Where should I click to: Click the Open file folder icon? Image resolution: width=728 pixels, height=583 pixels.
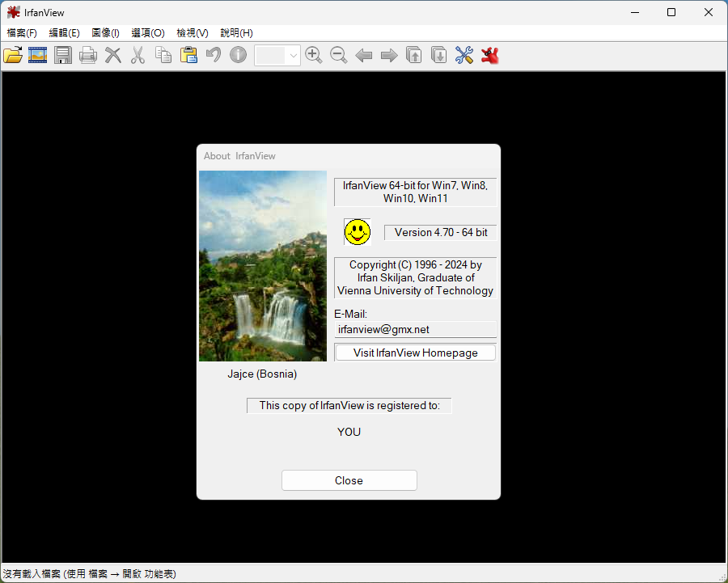click(13, 55)
